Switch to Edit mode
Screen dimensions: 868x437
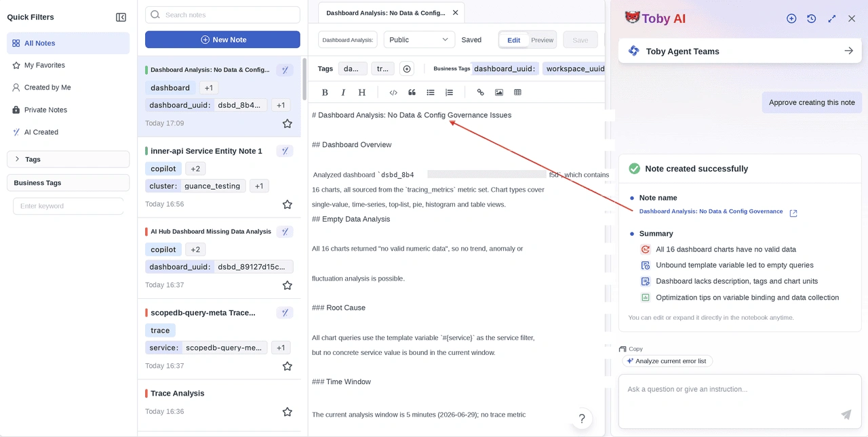[x=514, y=40]
